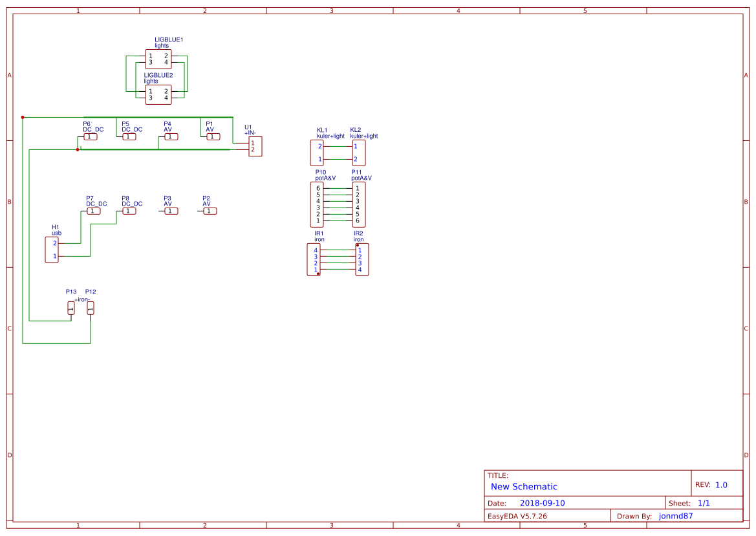Screen dimensions: 756x536
Task: Select the LIGBLUE2 lights component symbol
Action: point(160,95)
